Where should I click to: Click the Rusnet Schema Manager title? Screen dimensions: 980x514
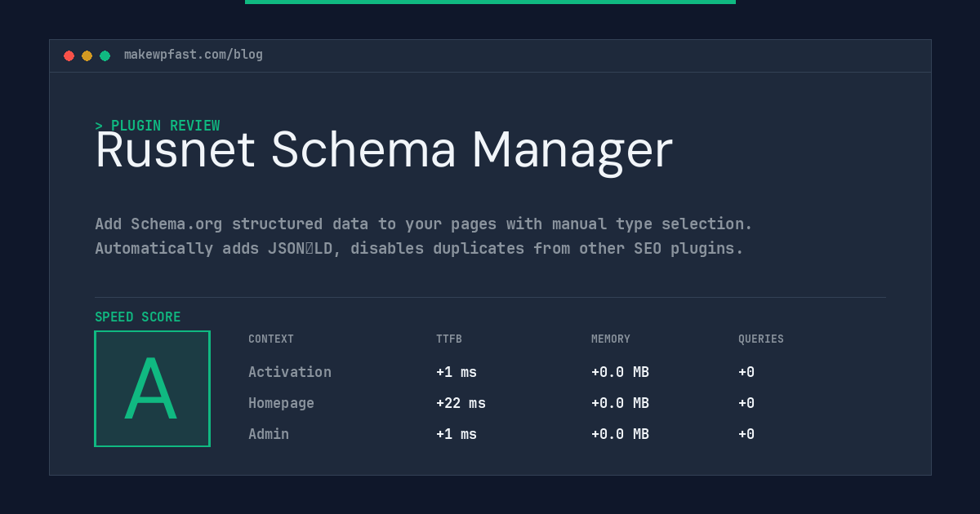pos(384,150)
